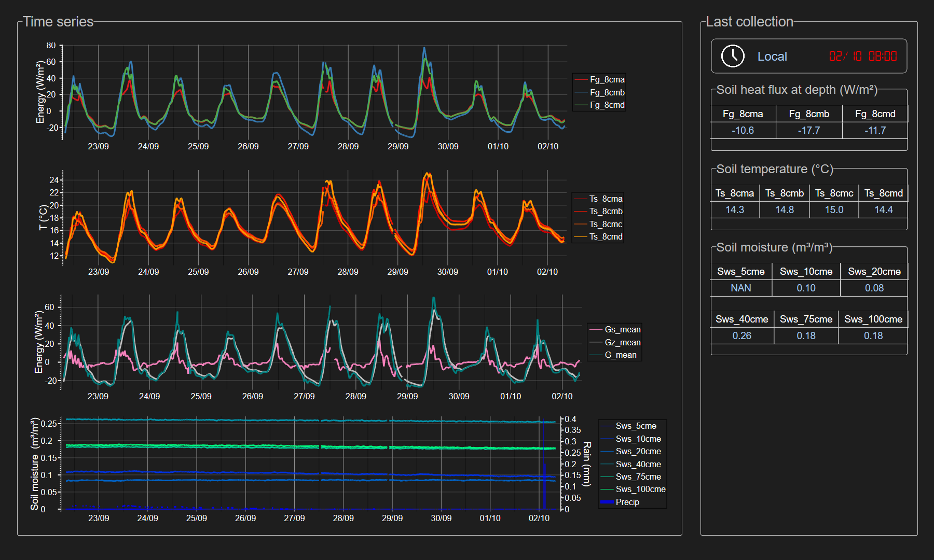Image resolution: width=934 pixels, height=560 pixels.
Task: Click the red date-time display
Action: click(x=862, y=56)
